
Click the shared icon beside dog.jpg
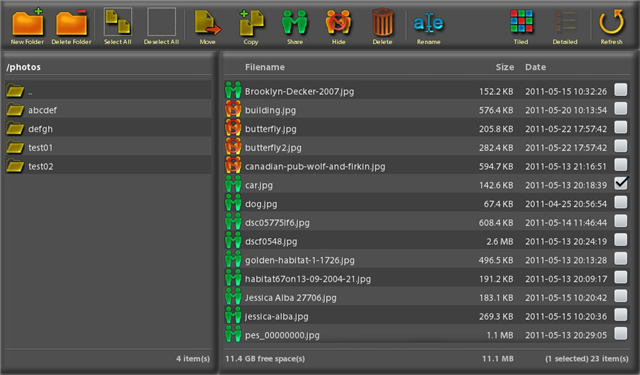pos(233,203)
